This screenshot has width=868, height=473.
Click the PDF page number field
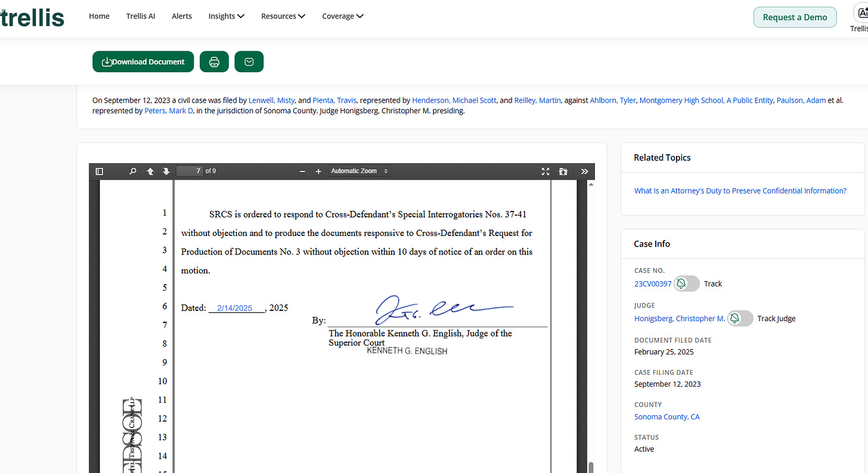click(190, 171)
